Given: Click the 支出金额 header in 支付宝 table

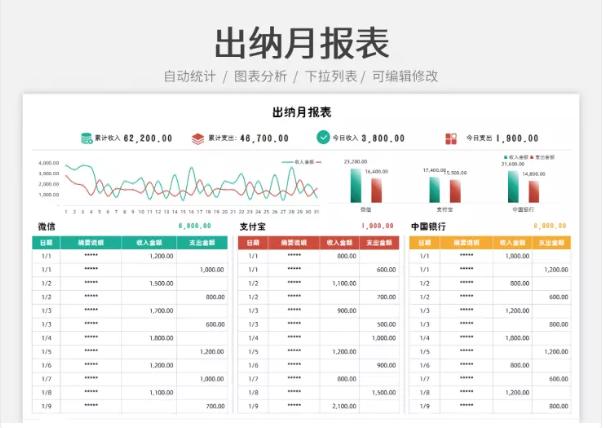Looking at the screenshot, I should 379,243.
